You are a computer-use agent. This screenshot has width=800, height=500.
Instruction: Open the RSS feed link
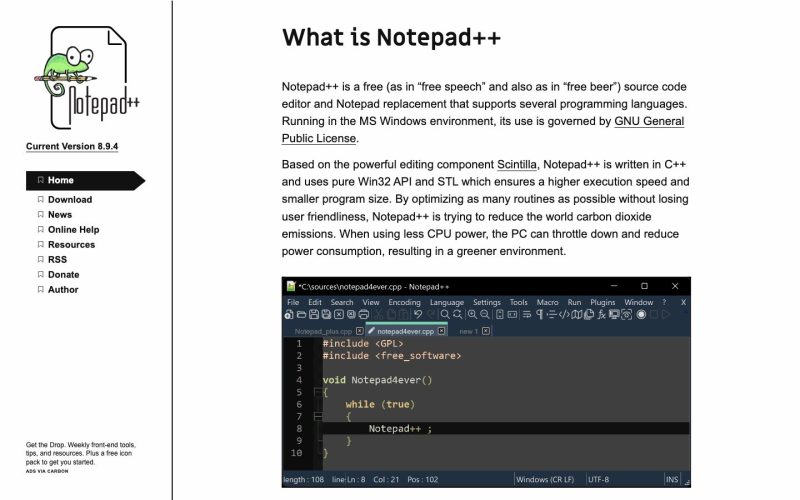coord(57,260)
